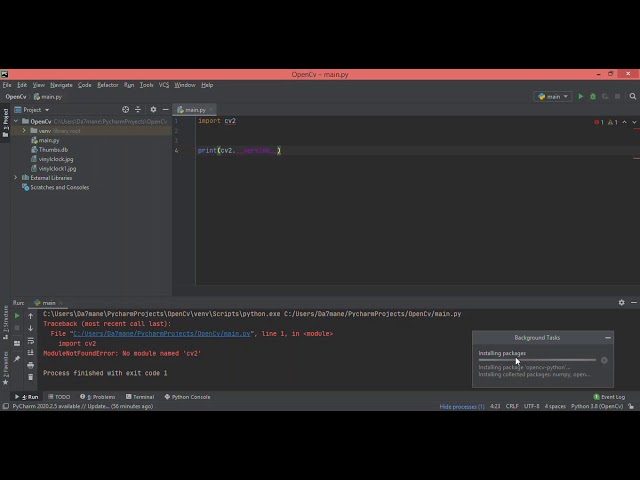Click the PyCharm update available status message
The height and width of the screenshot is (480, 640).
pyautogui.click(x=83, y=406)
